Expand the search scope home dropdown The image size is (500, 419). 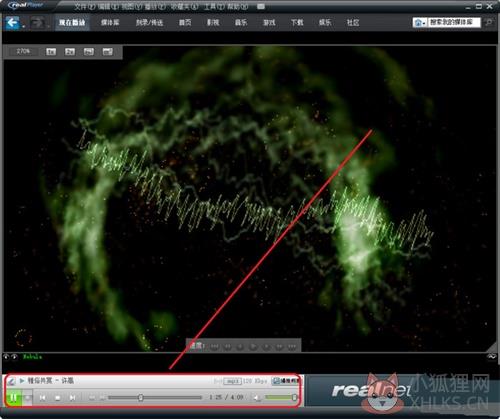pyautogui.click(x=420, y=23)
